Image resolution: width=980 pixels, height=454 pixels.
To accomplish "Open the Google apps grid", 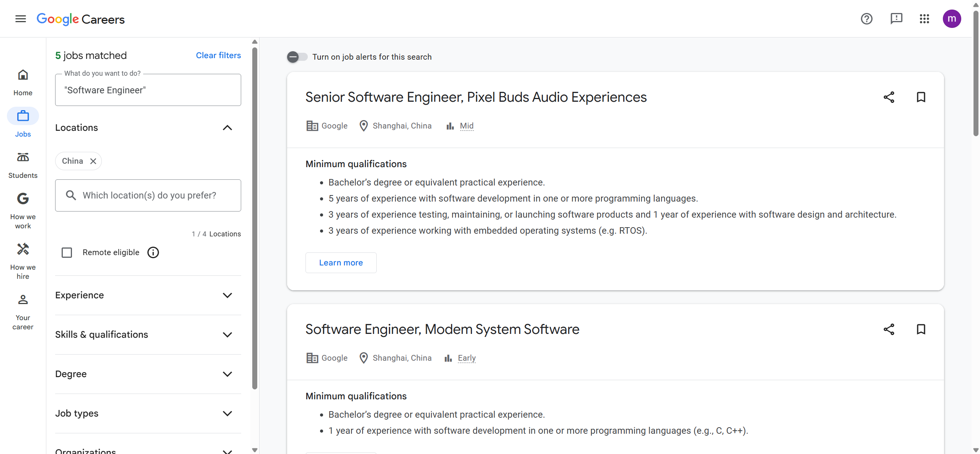I will (x=924, y=19).
